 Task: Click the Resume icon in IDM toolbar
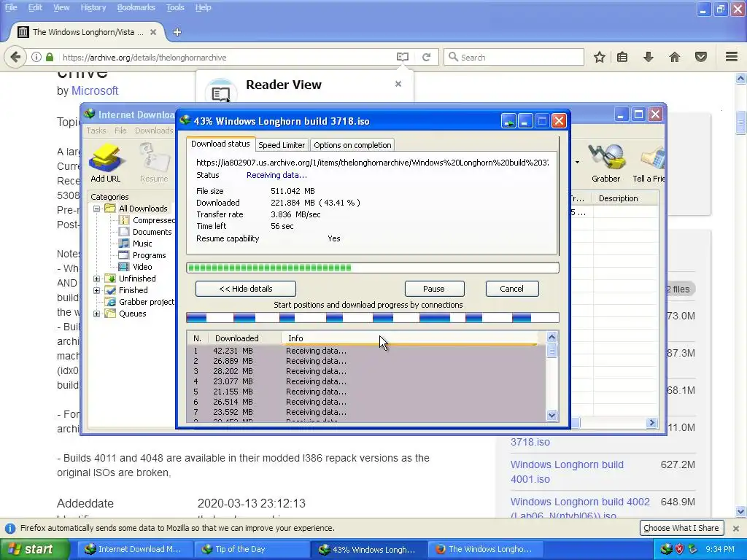coord(154,163)
